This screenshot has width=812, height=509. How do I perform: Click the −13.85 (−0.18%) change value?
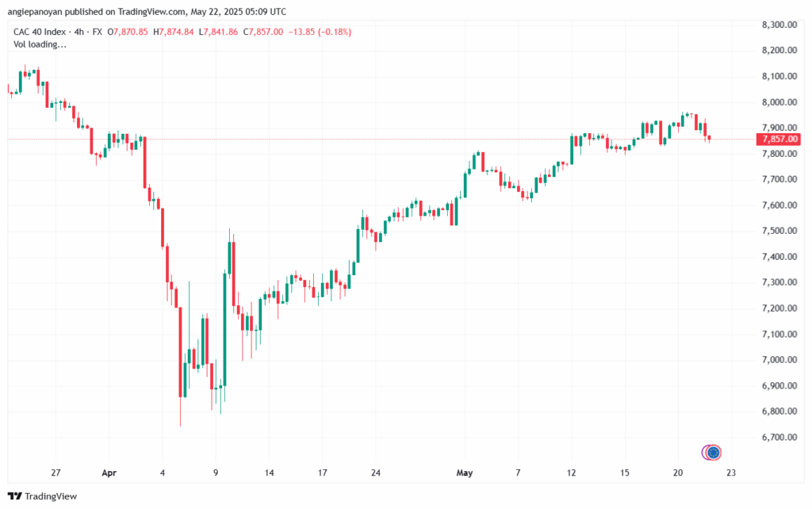pos(320,32)
